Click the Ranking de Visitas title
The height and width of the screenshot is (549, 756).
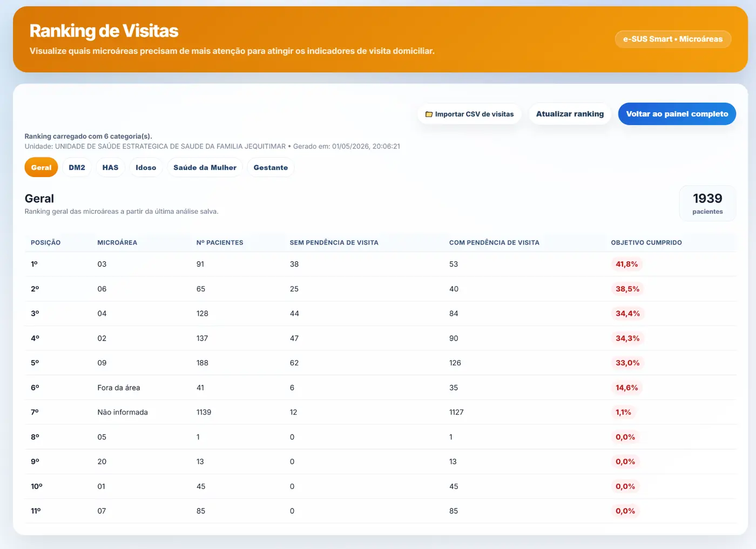pos(104,31)
